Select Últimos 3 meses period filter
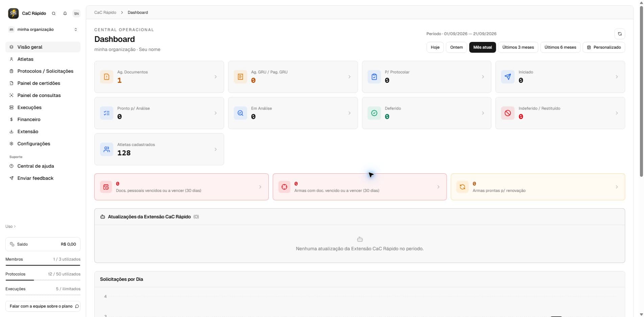Screen dimensions: 644x317 click(518, 47)
